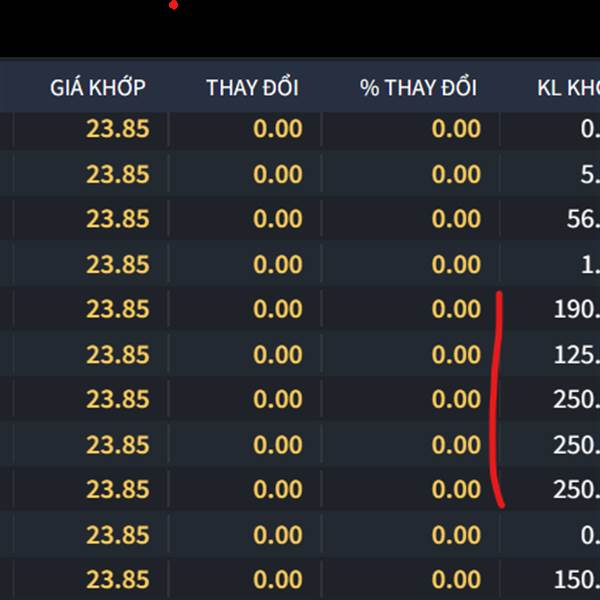This screenshot has height=600, width=600.
Task: Click the 23.85 price in the first row
Action: [x=117, y=129]
